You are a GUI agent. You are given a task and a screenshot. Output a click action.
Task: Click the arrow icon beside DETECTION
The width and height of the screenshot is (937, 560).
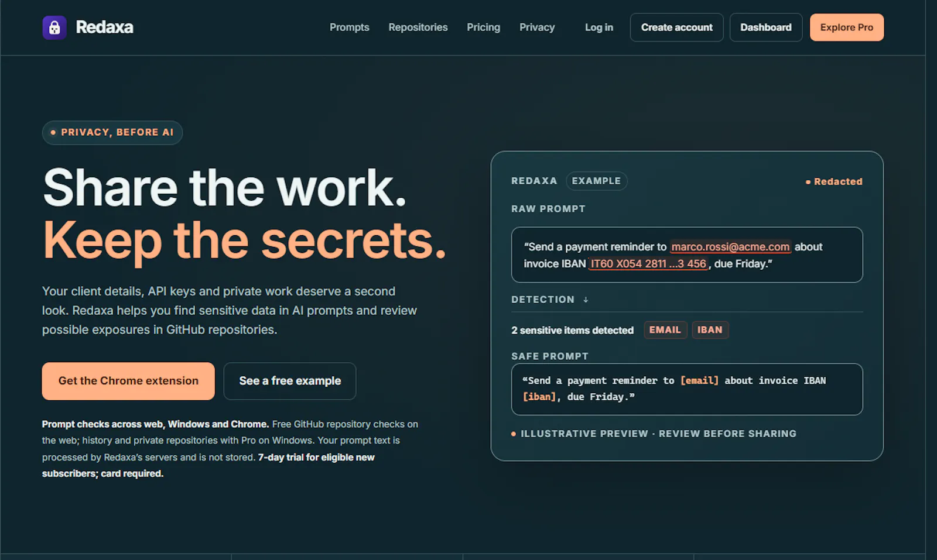point(586,300)
